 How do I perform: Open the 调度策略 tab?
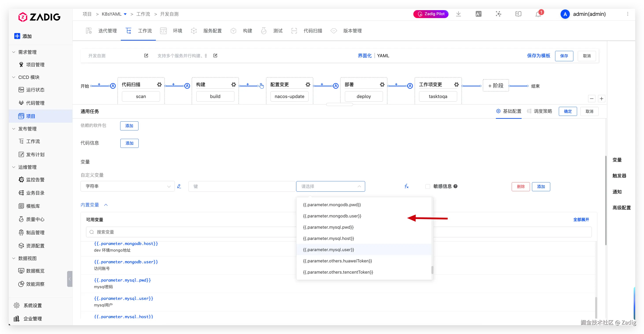[x=539, y=111]
